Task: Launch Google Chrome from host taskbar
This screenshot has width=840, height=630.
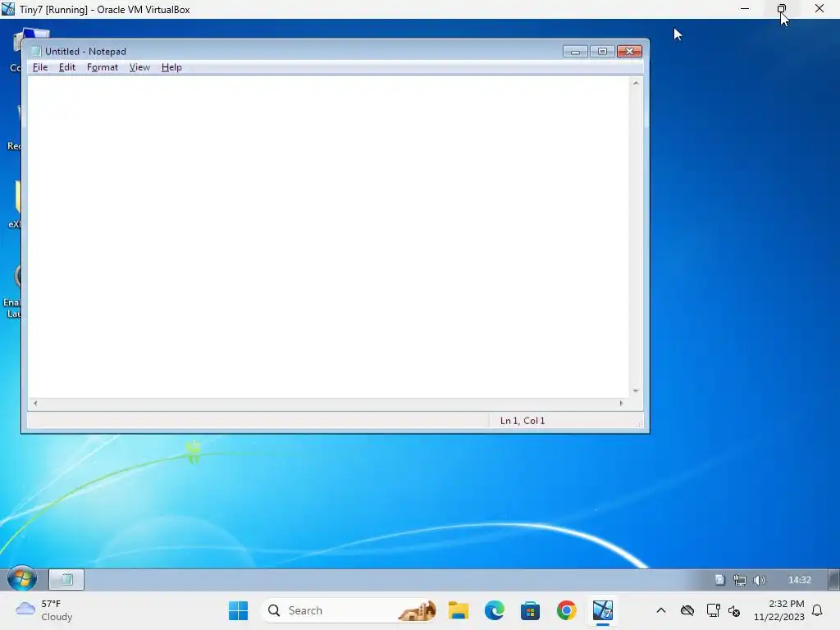Action: [566, 610]
